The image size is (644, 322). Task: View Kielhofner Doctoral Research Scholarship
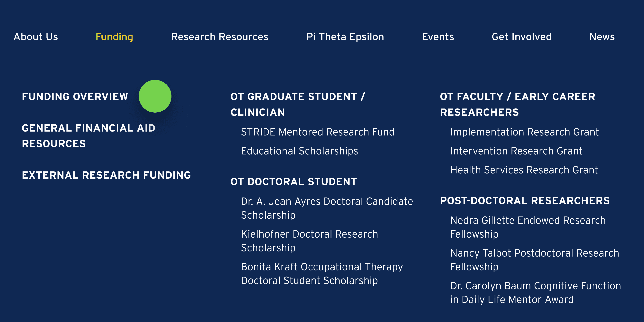tap(309, 241)
